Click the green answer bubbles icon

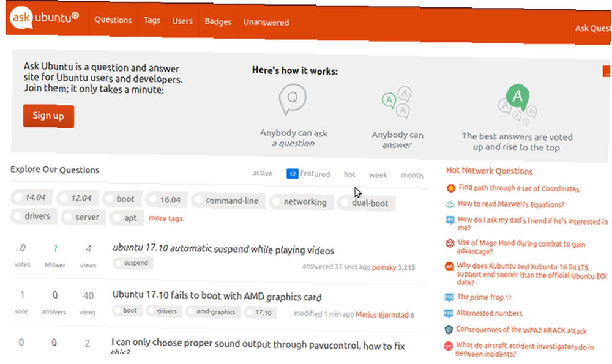coord(397,103)
